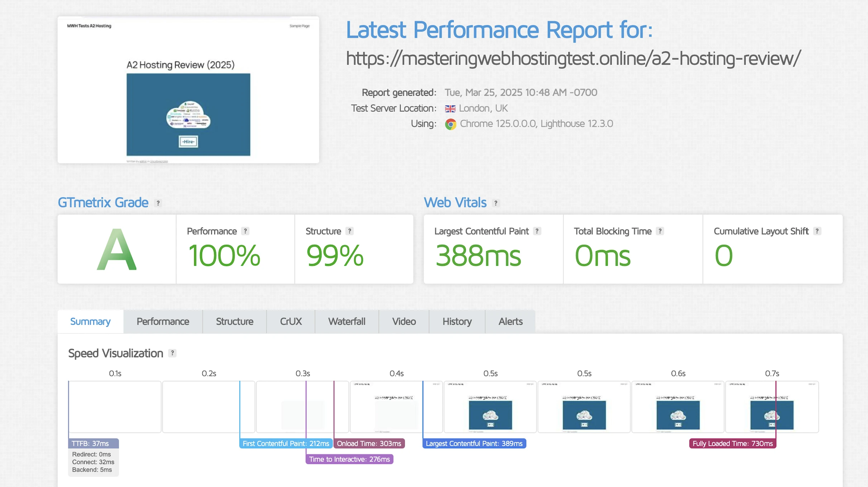Click help icon next to Performance score
The width and height of the screenshot is (868, 487).
click(245, 231)
